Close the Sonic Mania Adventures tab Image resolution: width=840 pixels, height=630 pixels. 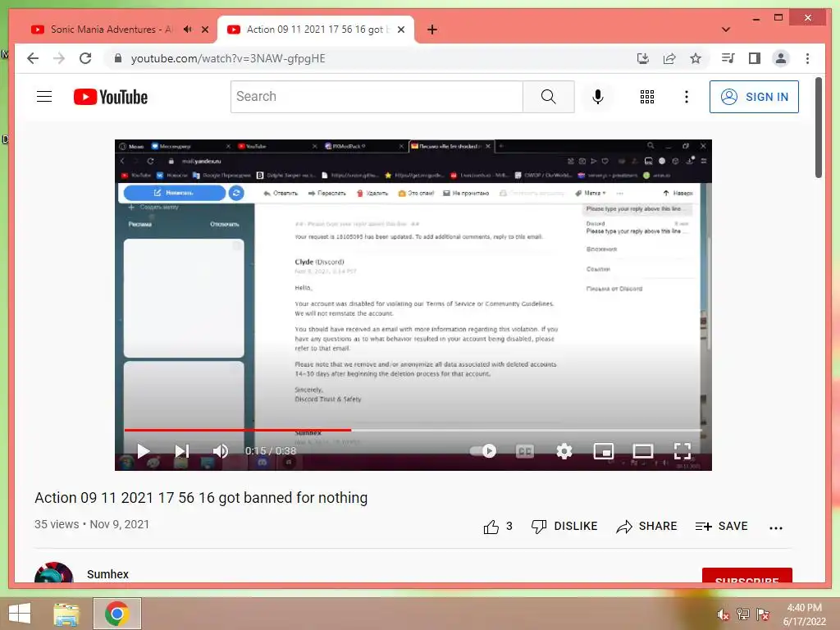[x=205, y=30]
